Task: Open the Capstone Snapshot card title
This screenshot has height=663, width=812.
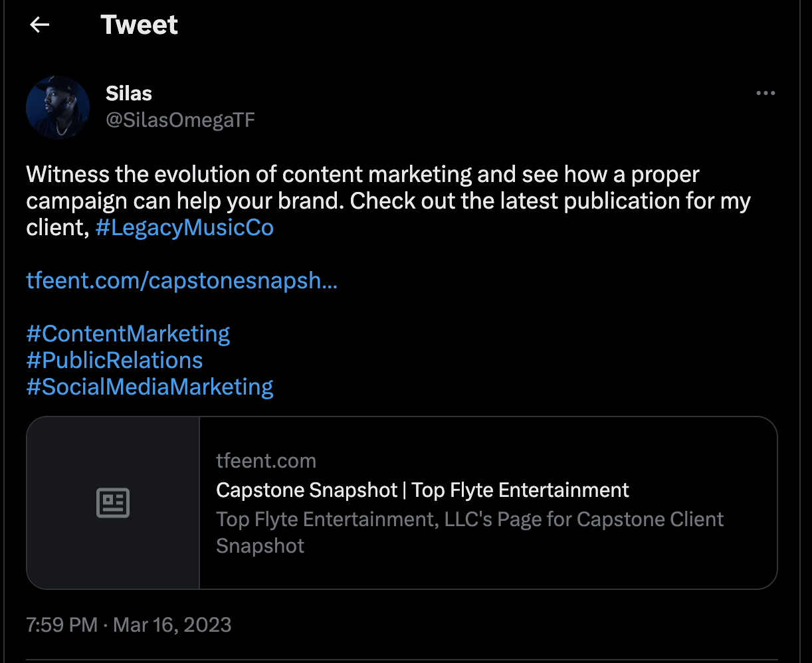Action: 422,490
